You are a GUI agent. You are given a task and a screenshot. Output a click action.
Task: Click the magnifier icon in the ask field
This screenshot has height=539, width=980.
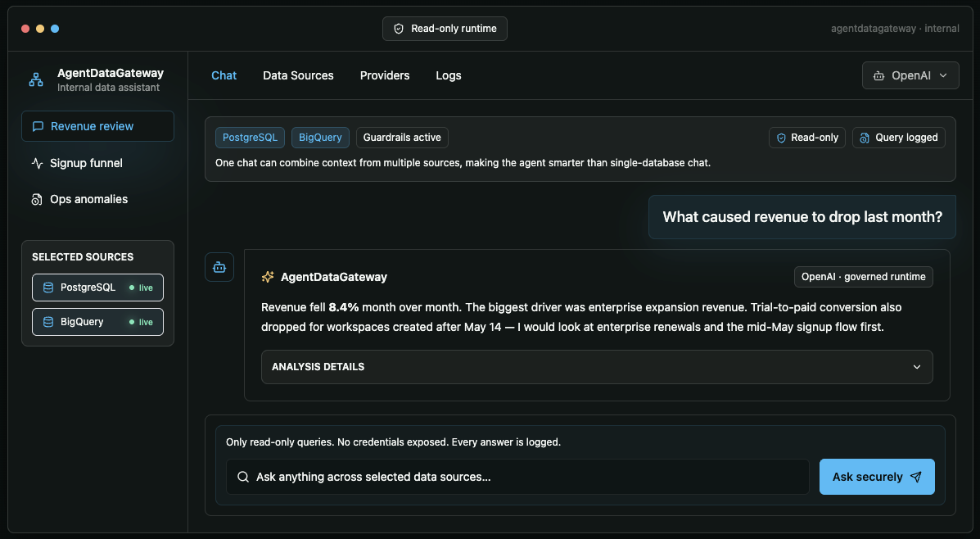click(x=243, y=477)
